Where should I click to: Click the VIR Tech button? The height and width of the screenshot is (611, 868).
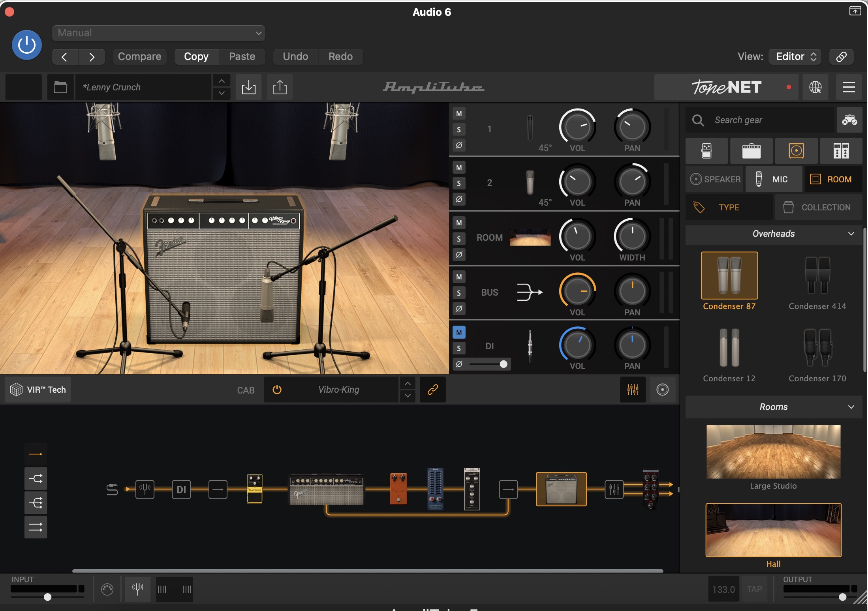coord(38,390)
